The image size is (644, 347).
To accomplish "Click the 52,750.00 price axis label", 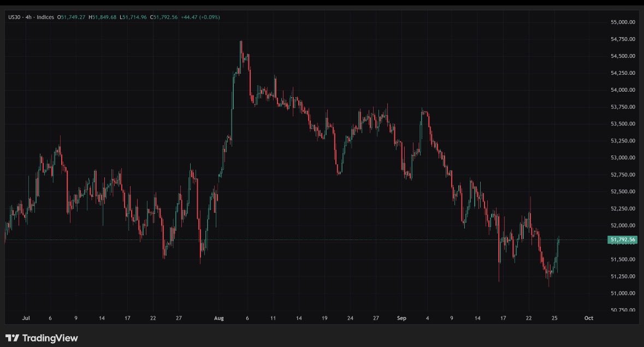I will [623, 175].
